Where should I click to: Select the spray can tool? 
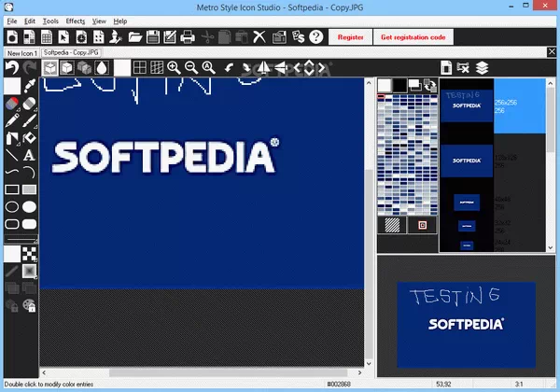[12, 138]
